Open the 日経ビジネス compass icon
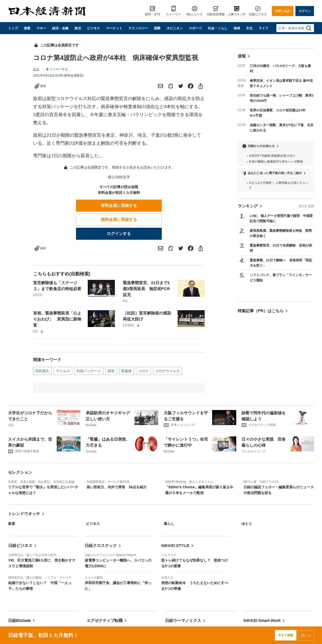322x644 pixels. tap(258, 9)
